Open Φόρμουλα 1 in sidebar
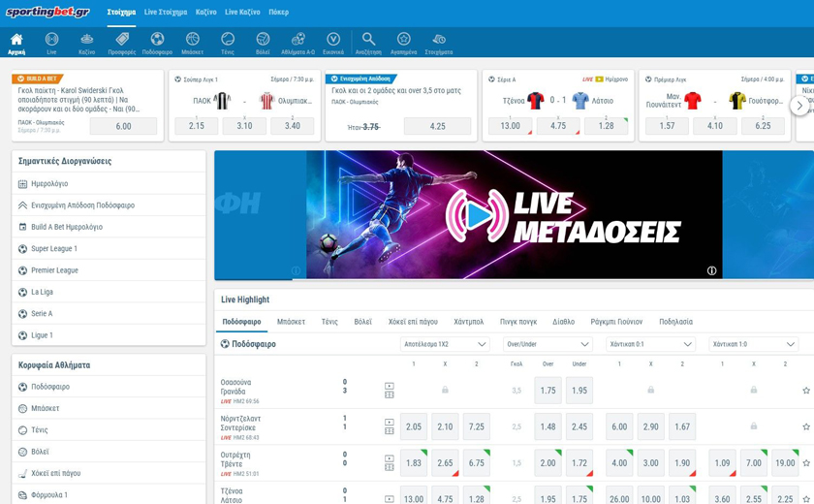The width and height of the screenshot is (814, 504). (x=109, y=494)
